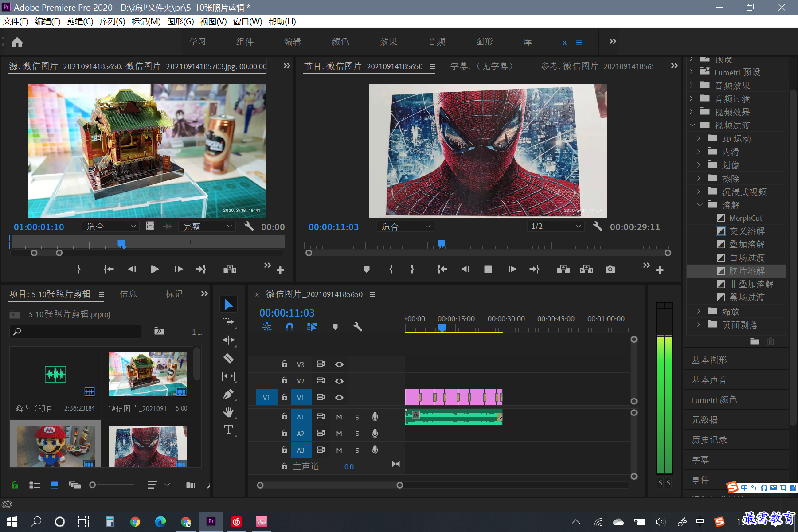Open the Lumetri 颜色 panel
The height and width of the screenshot is (532, 798).
tap(714, 400)
